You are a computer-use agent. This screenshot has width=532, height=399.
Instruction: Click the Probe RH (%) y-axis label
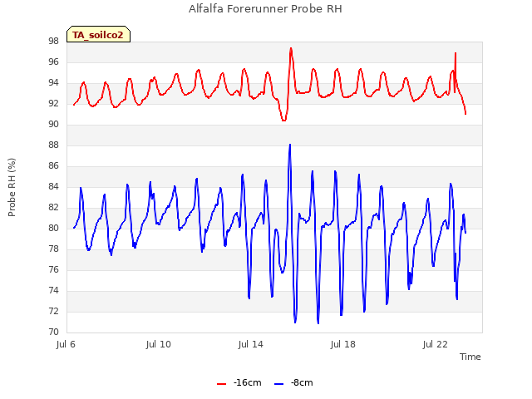(12, 187)
